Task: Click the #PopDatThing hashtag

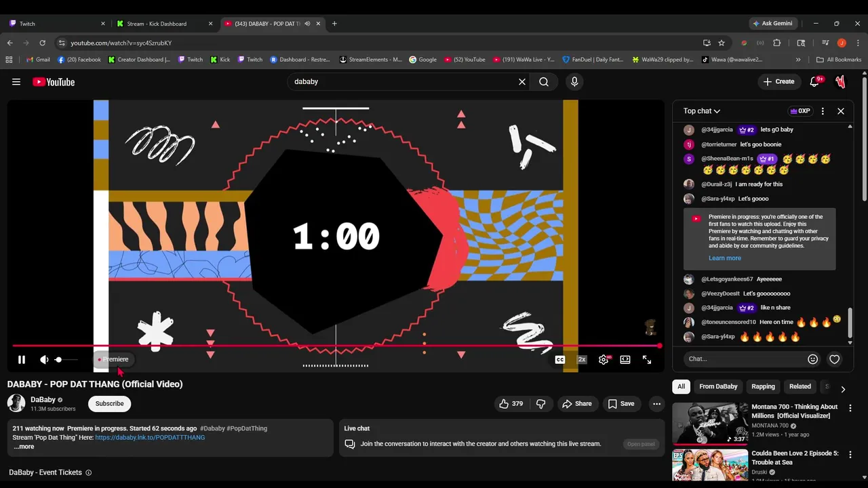Action: point(247,428)
